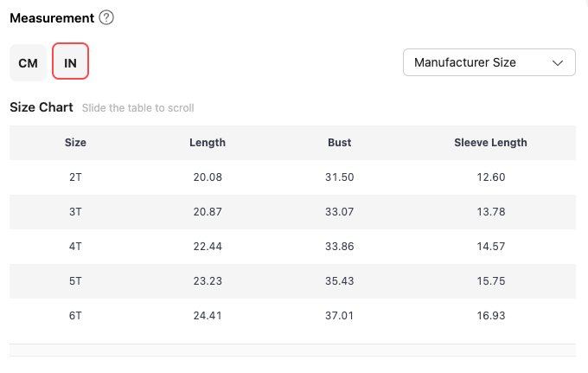The image size is (588, 373).
Task: Select the 6T size row
Action: point(75,316)
